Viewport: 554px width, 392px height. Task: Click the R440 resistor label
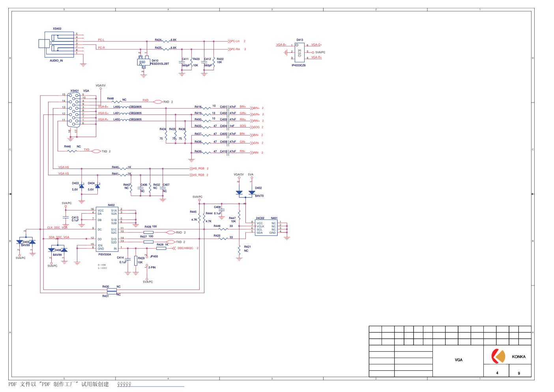pyautogui.click(x=115, y=167)
